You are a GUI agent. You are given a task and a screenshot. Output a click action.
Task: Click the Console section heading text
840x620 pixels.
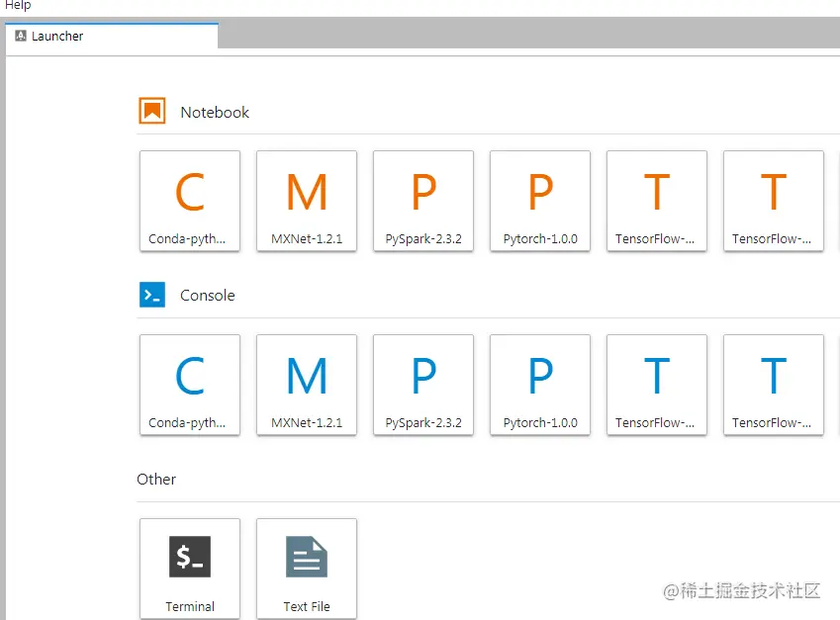(208, 296)
